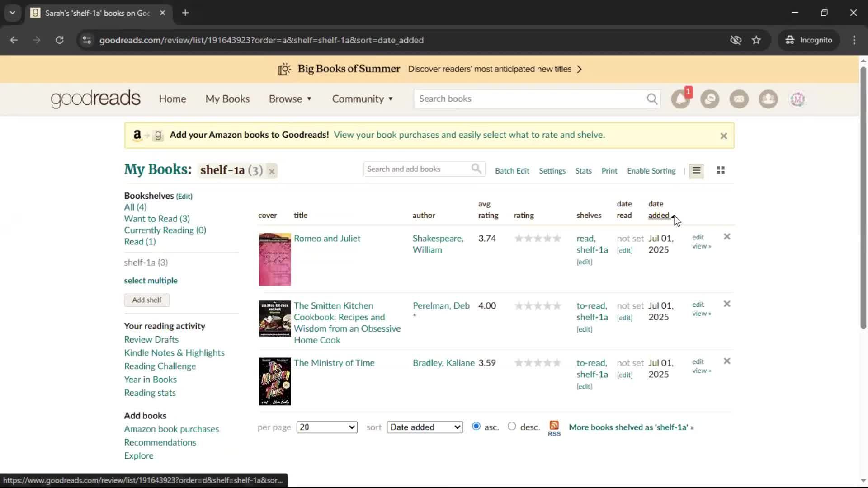The image size is (868, 488).
Task: Open the All (4) bookshelf
Action: click(x=135, y=207)
